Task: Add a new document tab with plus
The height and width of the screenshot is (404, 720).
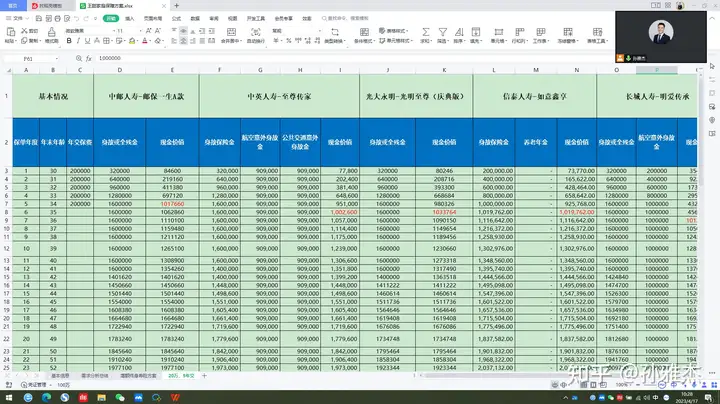Action: point(177,6)
